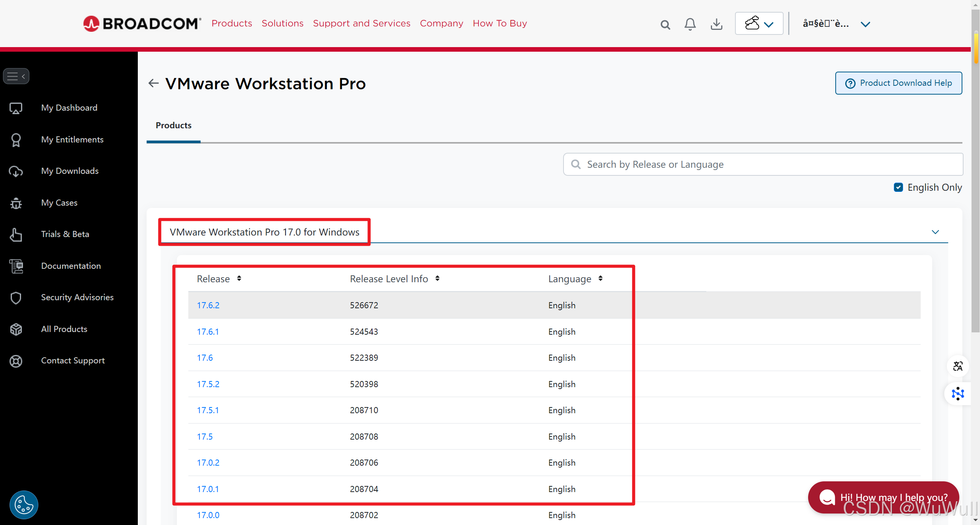
Task: Open release 17.6.2 link
Action: (208, 305)
